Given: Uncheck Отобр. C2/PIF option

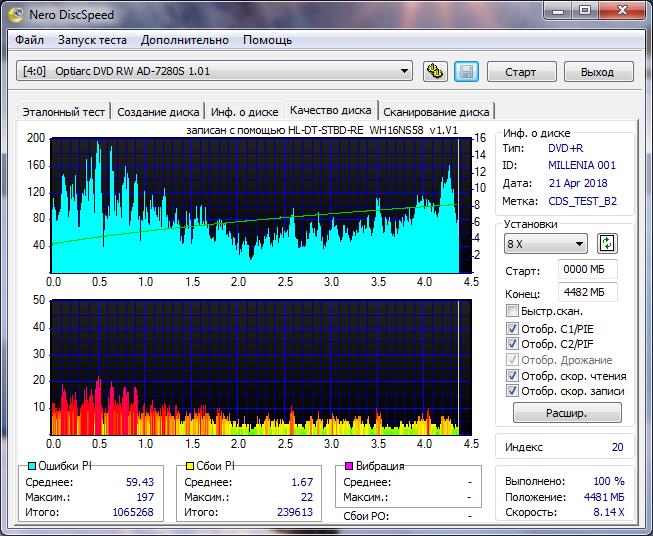Looking at the screenshot, I should tap(513, 344).
